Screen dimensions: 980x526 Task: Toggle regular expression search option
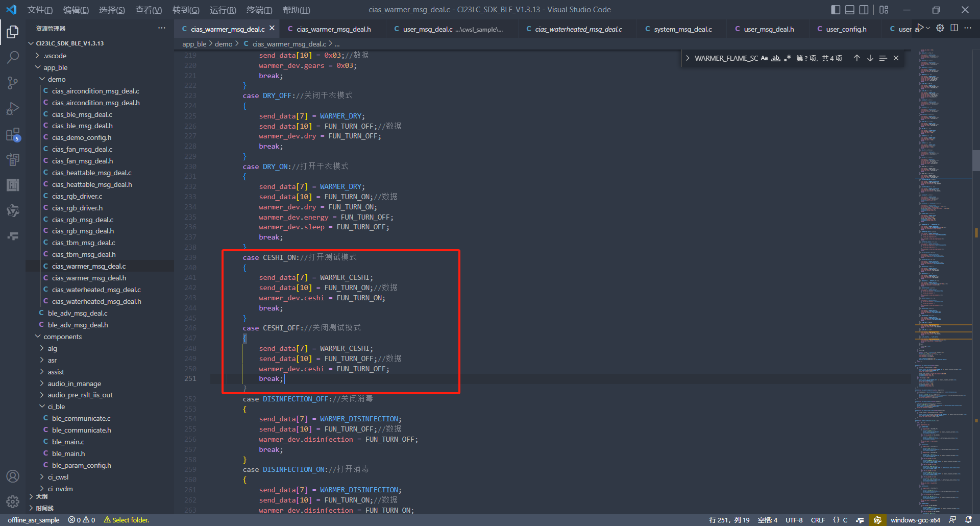[787, 58]
